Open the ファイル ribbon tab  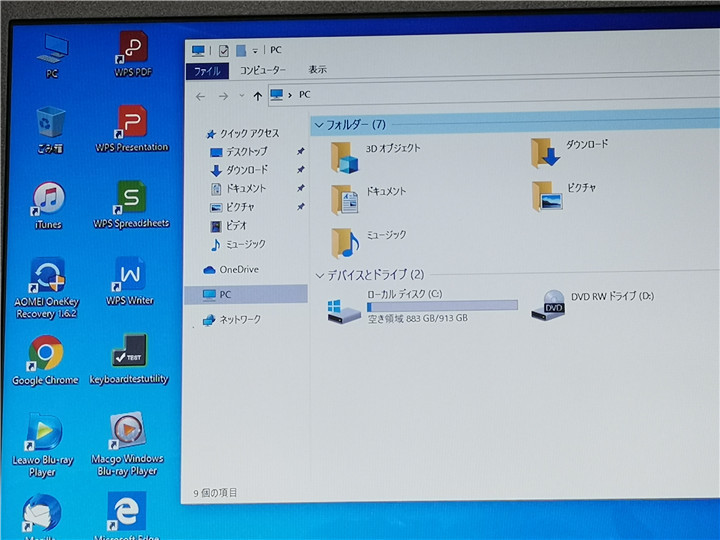coord(207,71)
